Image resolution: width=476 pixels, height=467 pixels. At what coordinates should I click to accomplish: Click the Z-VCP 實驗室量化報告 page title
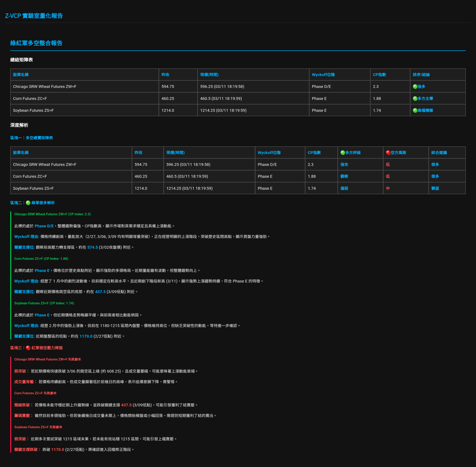click(x=34, y=16)
